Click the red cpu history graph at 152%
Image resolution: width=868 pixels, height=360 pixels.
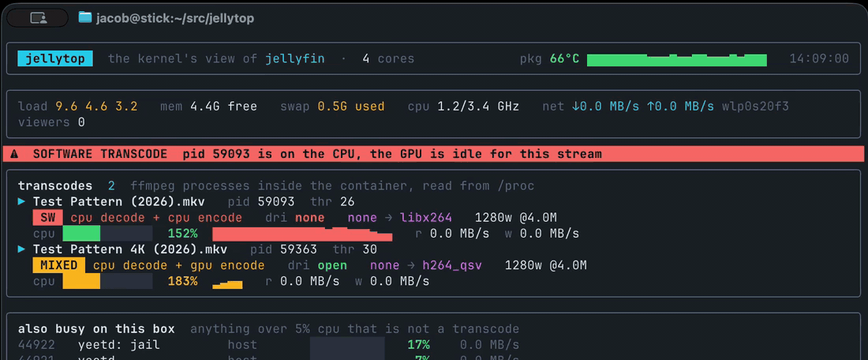[302, 234]
